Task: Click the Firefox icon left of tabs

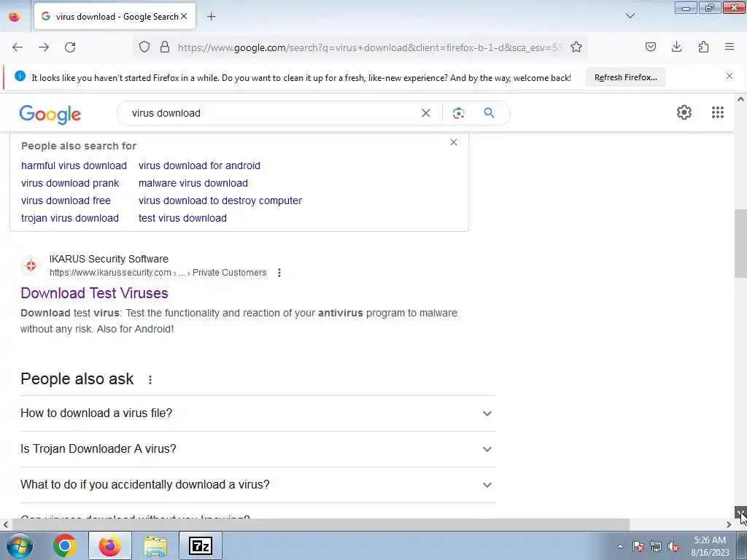Action: 15,17
